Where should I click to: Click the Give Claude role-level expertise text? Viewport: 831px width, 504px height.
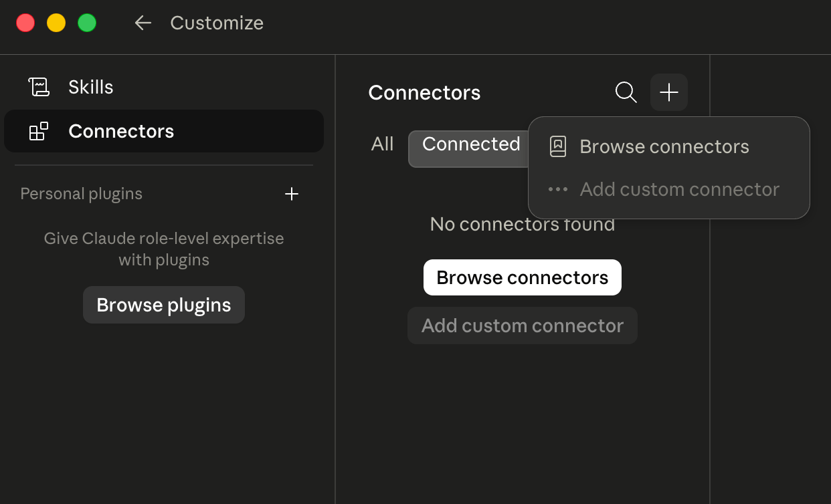164,249
